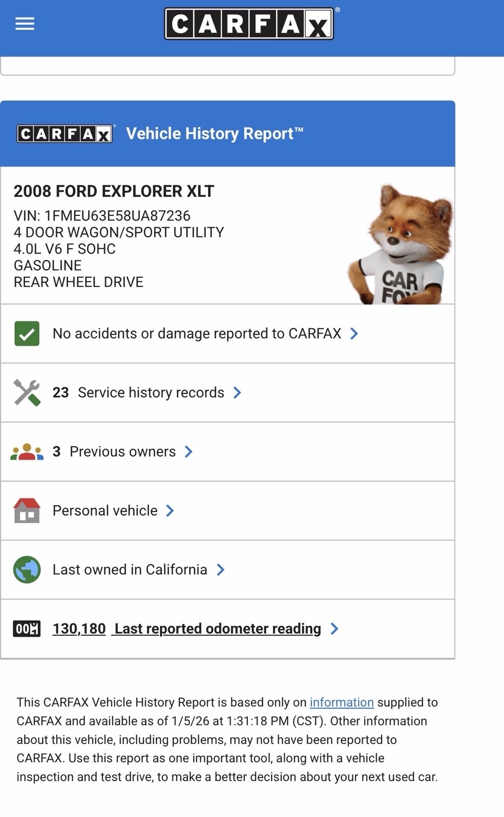Click the odometer reading icon

(27, 629)
